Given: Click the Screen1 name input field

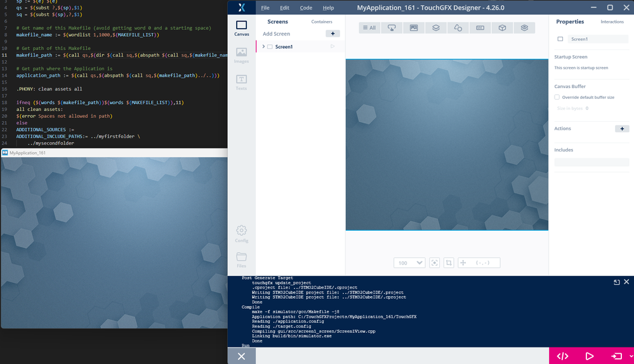Looking at the screenshot, I should click(x=598, y=39).
